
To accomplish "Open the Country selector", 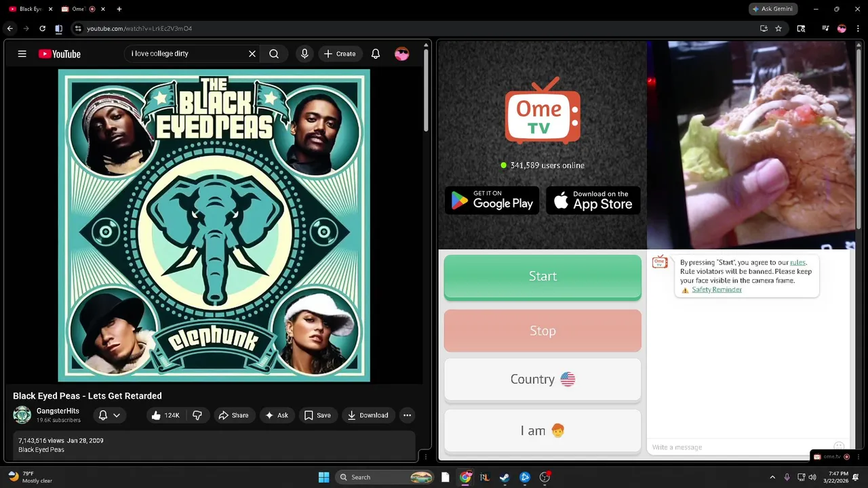I will click(542, 380).
